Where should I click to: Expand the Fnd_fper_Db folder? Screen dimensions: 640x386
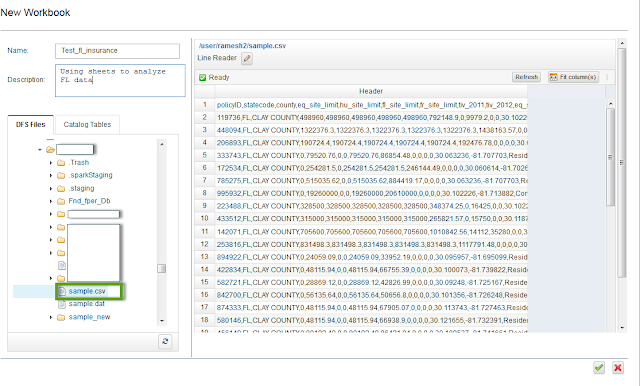click(x=51, y=201)
